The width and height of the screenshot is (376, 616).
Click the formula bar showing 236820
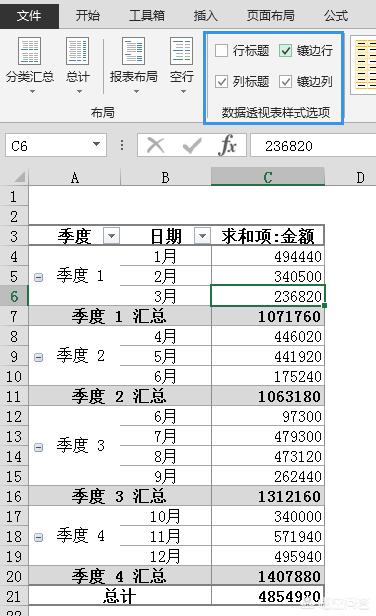(313, 146)
